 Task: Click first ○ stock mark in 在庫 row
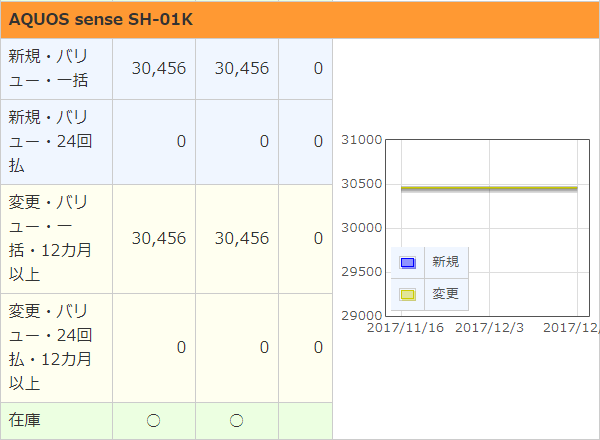click(x=153, y=421)
